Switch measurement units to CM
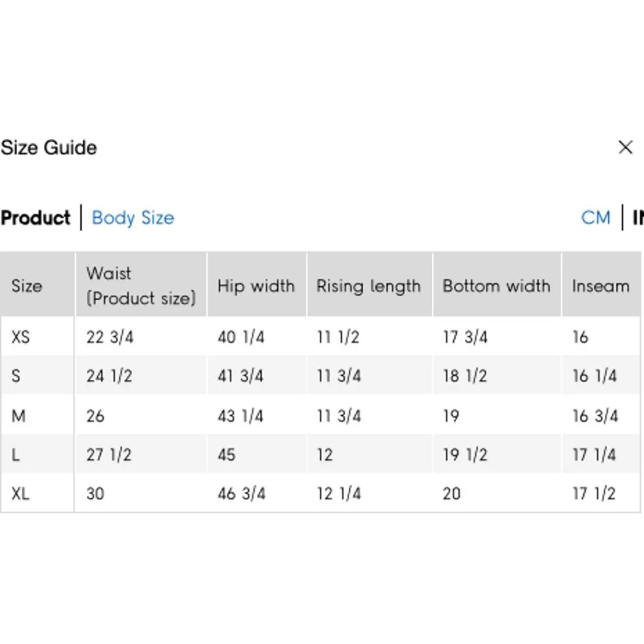Image resolution: width=644 pixels, height=644 pixels. coord(596,218)
